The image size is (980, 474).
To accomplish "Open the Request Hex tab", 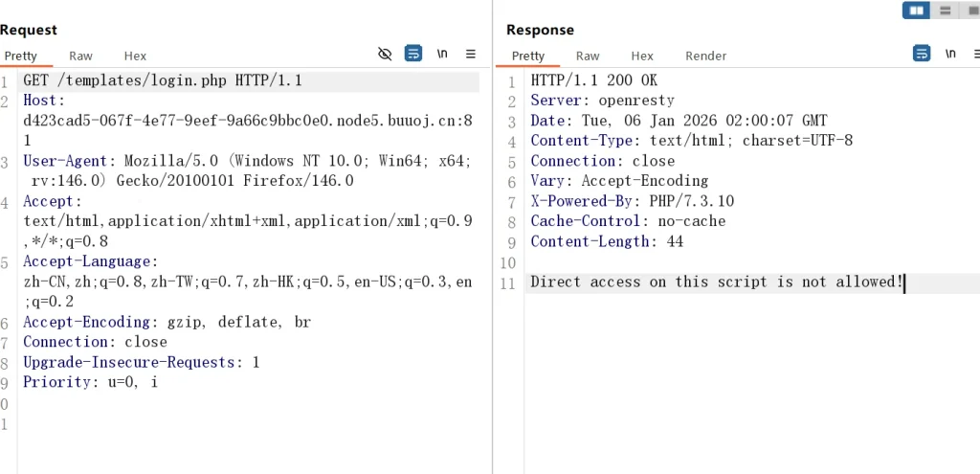I will pyautogui.click(x=135, y=56).
